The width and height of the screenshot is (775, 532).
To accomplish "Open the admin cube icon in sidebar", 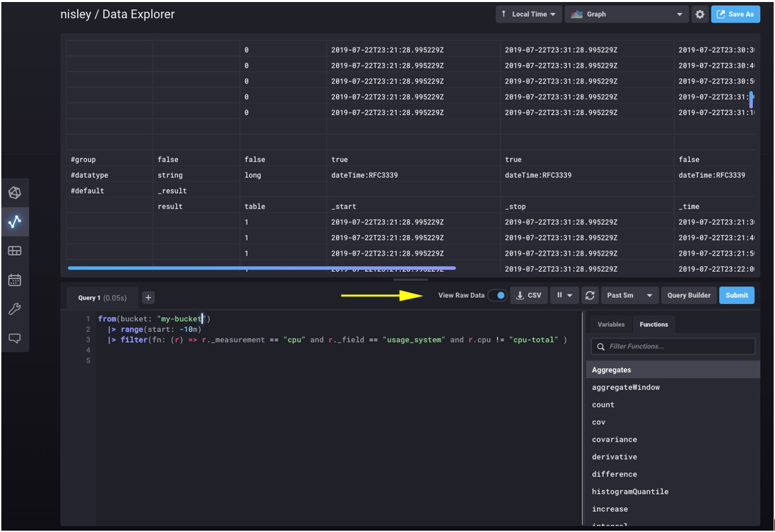I will tap(15, 192).
